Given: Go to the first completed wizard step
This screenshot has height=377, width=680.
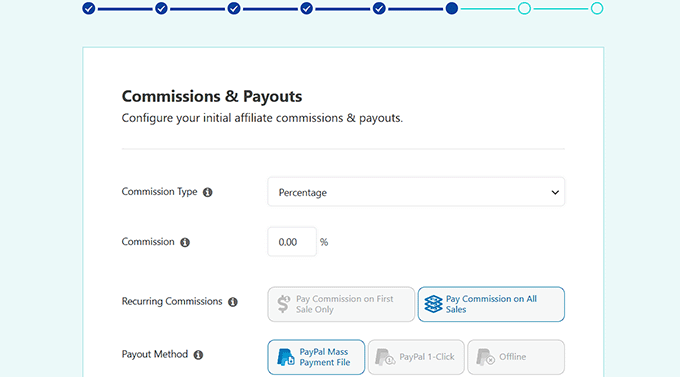Looking at the screenshot, I should pos(89,8).
